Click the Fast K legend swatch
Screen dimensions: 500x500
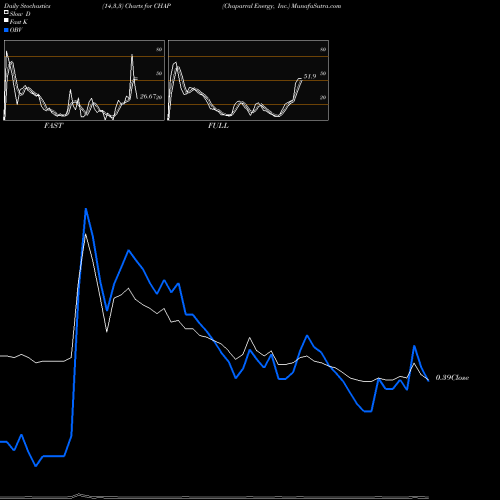tap(6, 20)
